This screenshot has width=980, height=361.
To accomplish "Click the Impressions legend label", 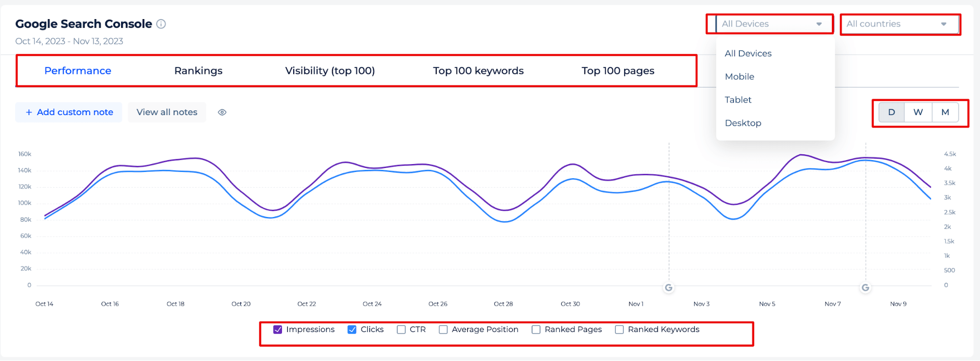I will click(x=310, y=330).
